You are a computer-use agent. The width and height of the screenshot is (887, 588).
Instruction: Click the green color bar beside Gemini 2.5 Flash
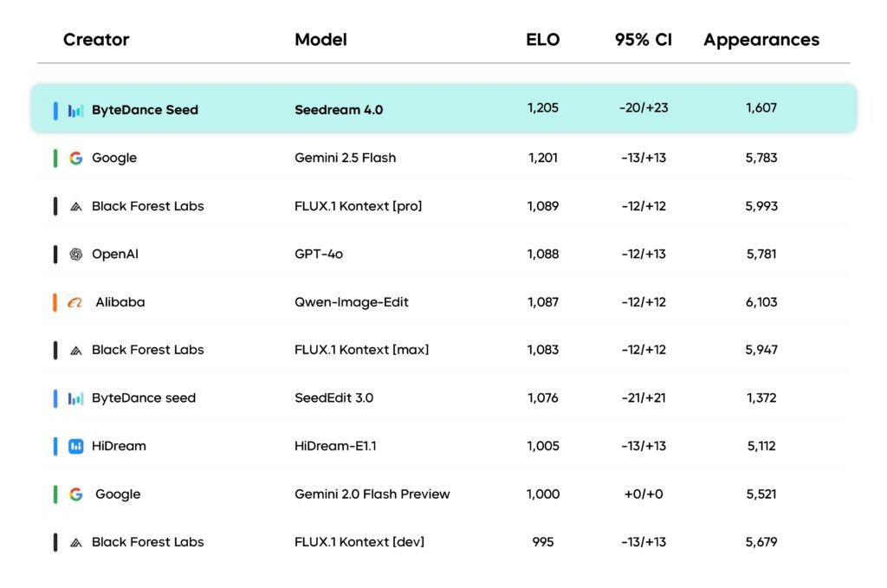pos(55,158)
